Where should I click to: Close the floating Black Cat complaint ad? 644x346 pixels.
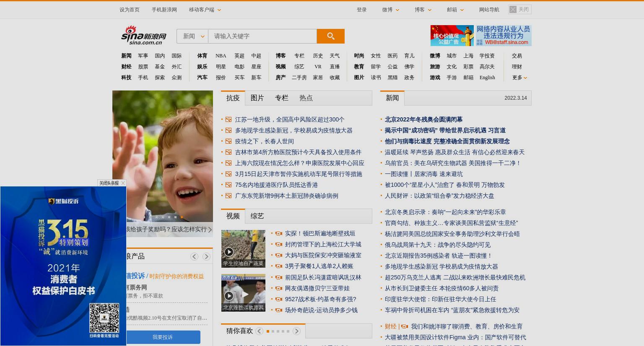click(112, 183)
